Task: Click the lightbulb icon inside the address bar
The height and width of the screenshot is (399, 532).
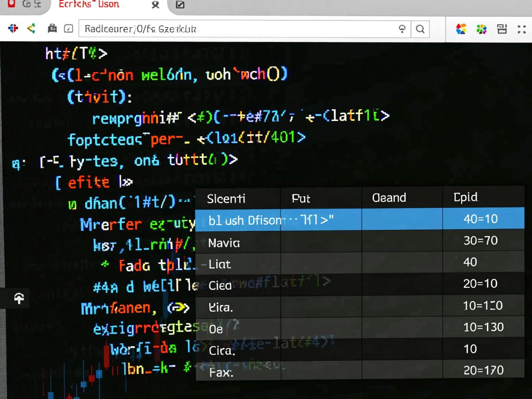Action: click(402, 29)
